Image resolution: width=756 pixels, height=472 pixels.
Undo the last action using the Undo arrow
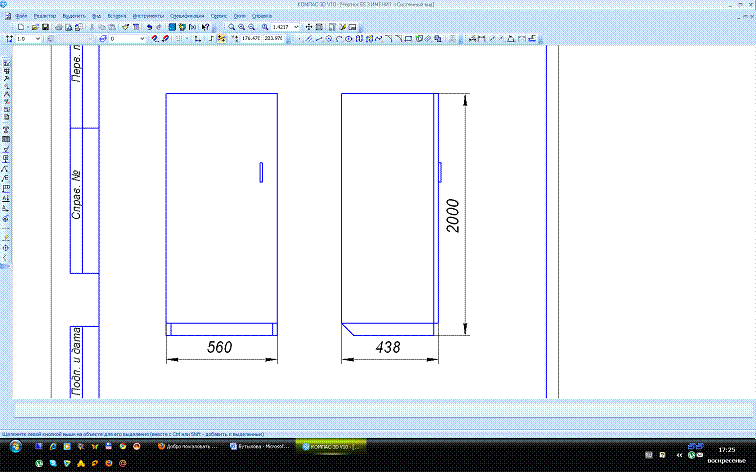148,26
